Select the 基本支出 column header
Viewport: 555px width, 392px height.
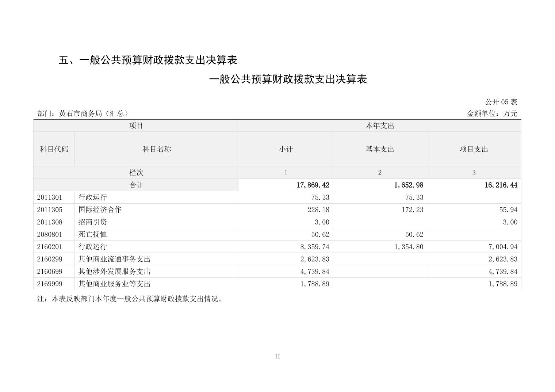380,149
